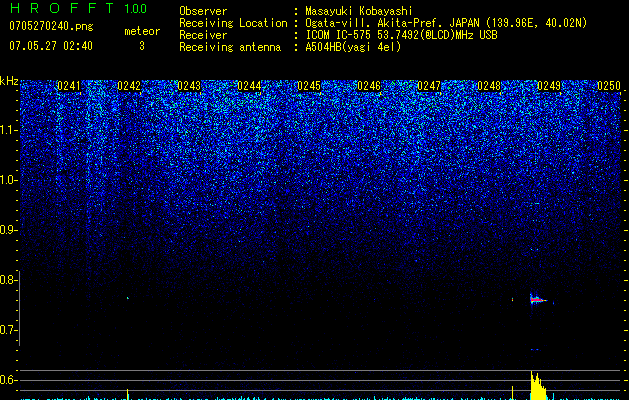
Task: Click the 0243 time marker
Action: click(x=189, y=86)
